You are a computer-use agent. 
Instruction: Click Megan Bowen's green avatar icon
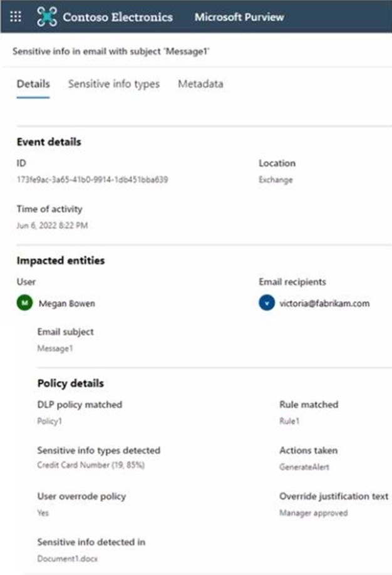pos(24,303)
